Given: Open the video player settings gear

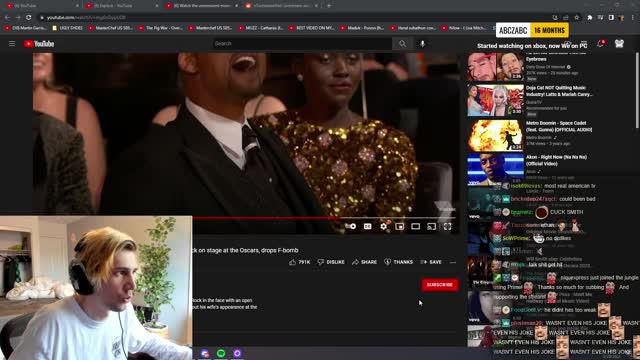Looking at the screenshot, I should point(384,226).
